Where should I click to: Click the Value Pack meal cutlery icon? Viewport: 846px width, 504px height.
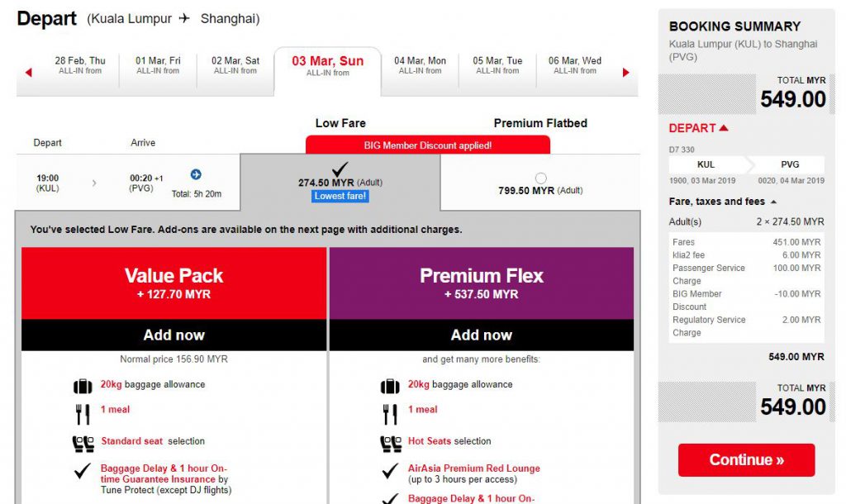click(83, 413)
